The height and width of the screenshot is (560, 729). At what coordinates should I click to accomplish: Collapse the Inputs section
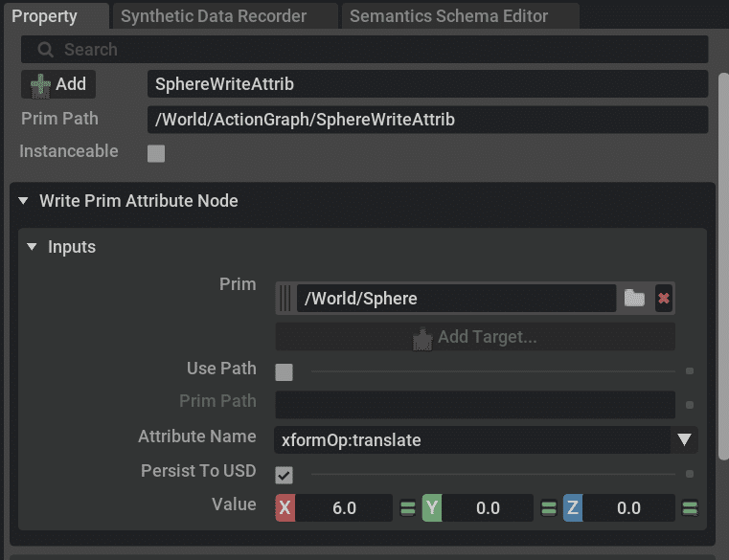coord(32,246)
